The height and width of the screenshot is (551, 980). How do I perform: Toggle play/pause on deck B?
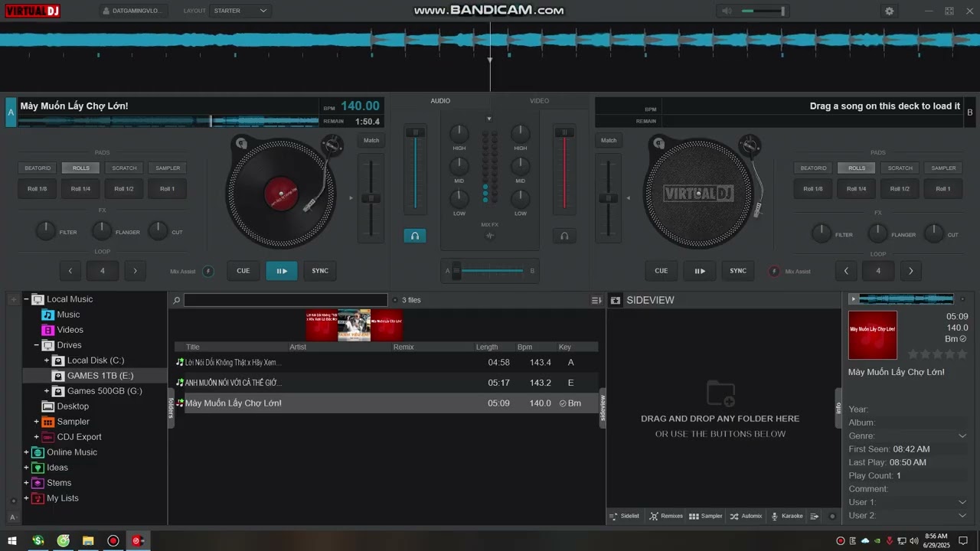pyautogui.click(x=700, y=271)
